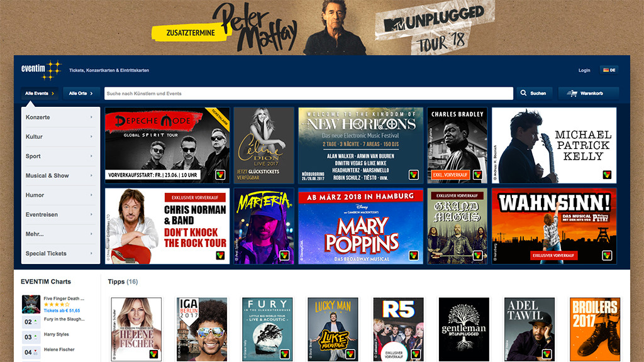Click the Five Finger Death chart star rating
This screenshot has width=644, height=362.
[x=56, y=305]
